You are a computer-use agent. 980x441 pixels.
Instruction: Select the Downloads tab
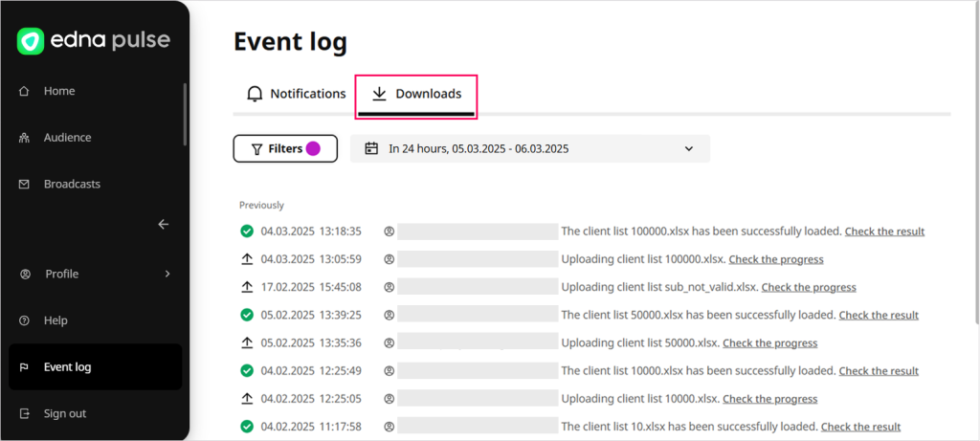tap(416, 94)
